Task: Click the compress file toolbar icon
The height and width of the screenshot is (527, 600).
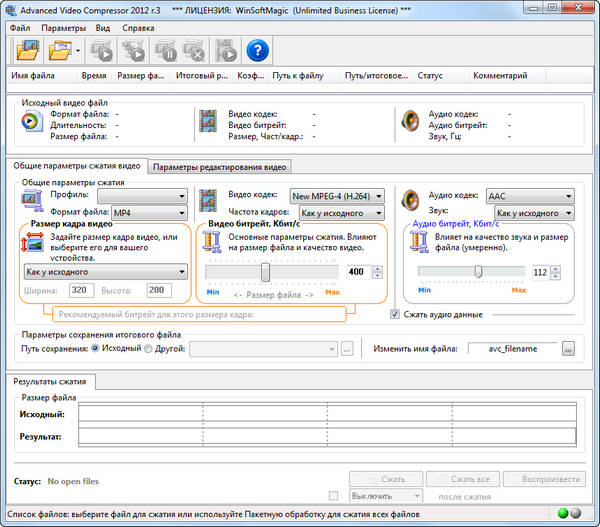Action: point(101,50)
